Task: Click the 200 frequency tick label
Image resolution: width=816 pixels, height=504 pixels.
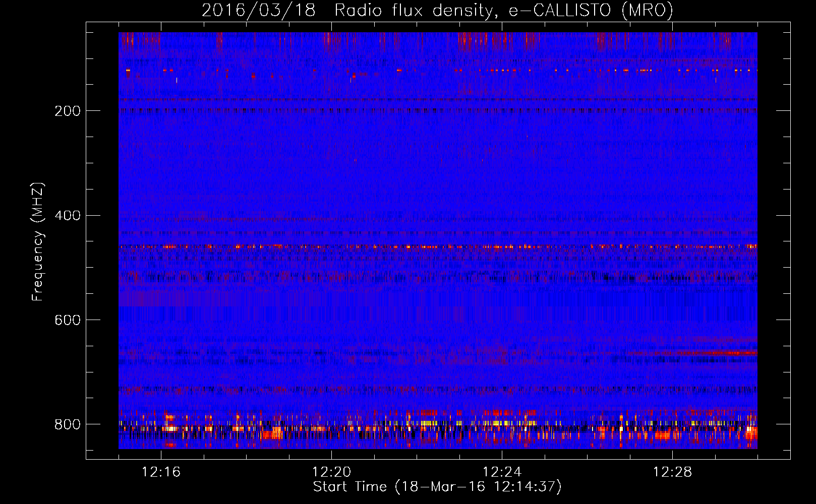Action: (x=68, y=111)
